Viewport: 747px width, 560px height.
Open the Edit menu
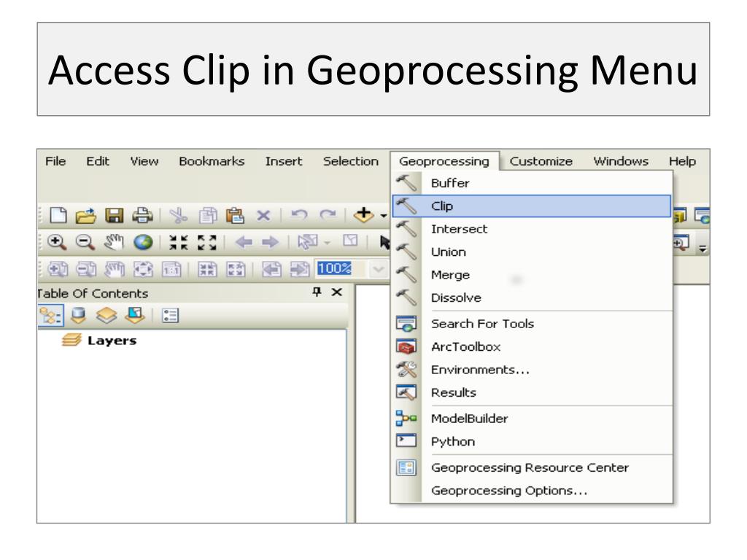[98, 161]
